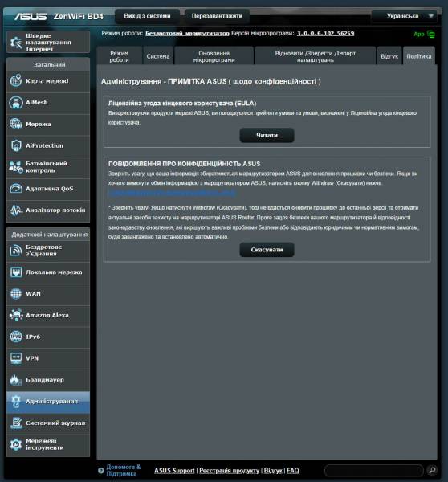
Task: Open Реєстрація продукту link
Action: pos(230,470)
